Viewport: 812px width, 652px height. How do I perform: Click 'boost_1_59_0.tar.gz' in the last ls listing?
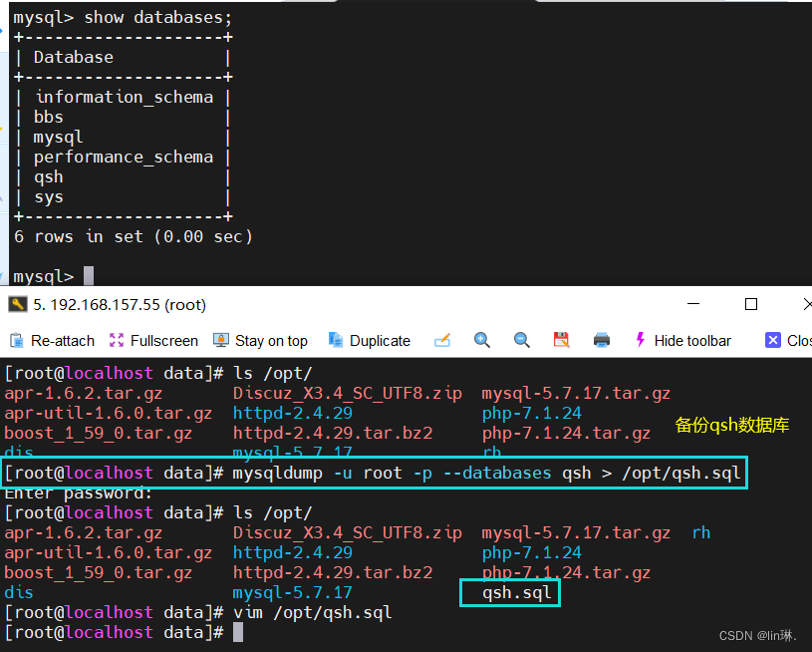click(x=99, y=572)
